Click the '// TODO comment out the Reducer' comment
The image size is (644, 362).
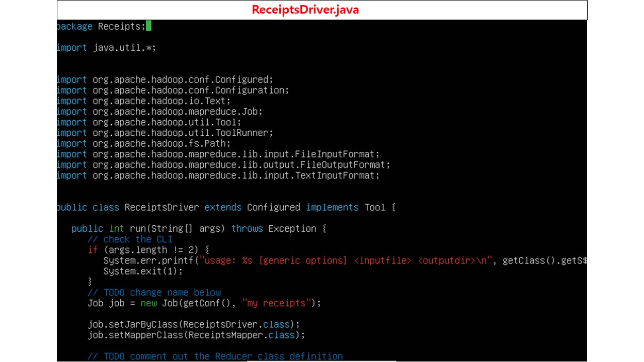215,356
